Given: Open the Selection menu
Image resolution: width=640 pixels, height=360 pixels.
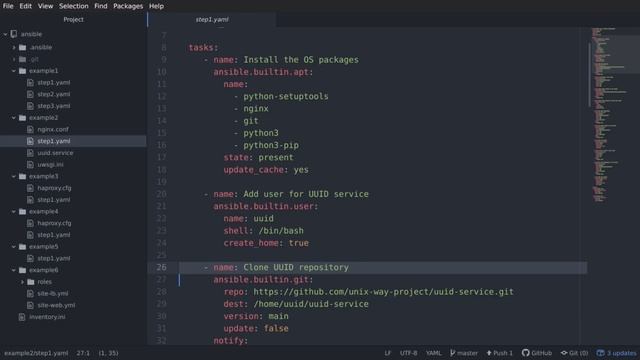Looking at the screenshot, I should click(x=73, y=6).
